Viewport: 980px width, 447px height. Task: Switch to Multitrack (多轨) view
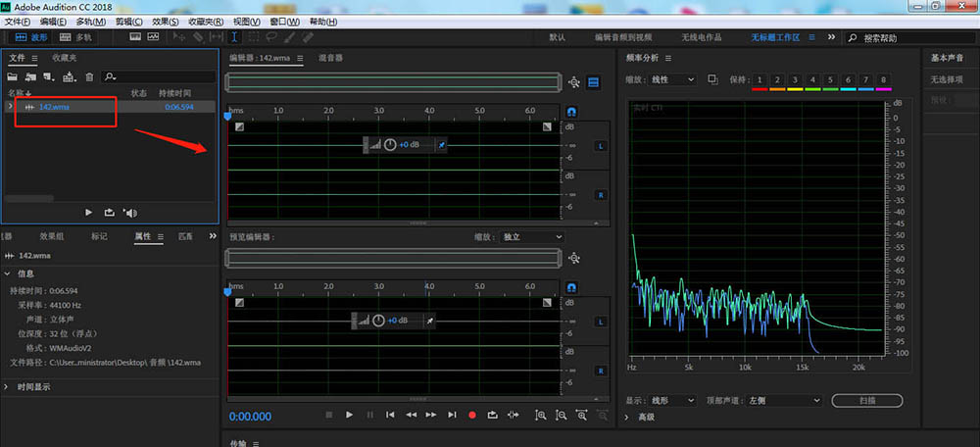(x=75, y=37)
